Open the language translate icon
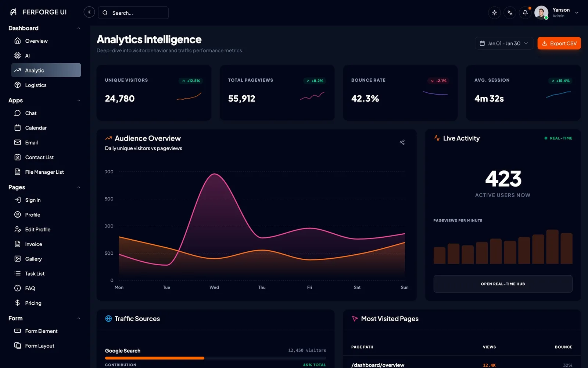588x368 pixels. coord(510,13)
